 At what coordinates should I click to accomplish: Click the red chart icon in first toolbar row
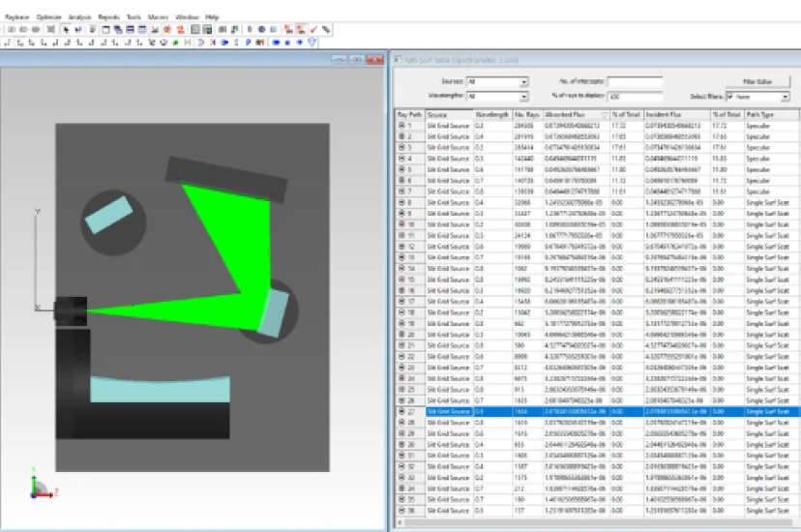155,30
